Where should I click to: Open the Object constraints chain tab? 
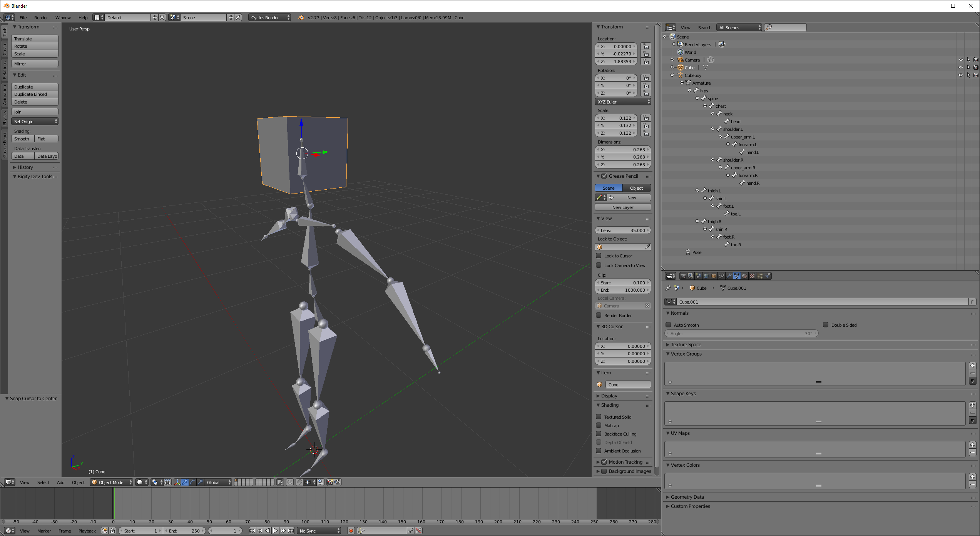pyautogui.click(x=721, y=276)
